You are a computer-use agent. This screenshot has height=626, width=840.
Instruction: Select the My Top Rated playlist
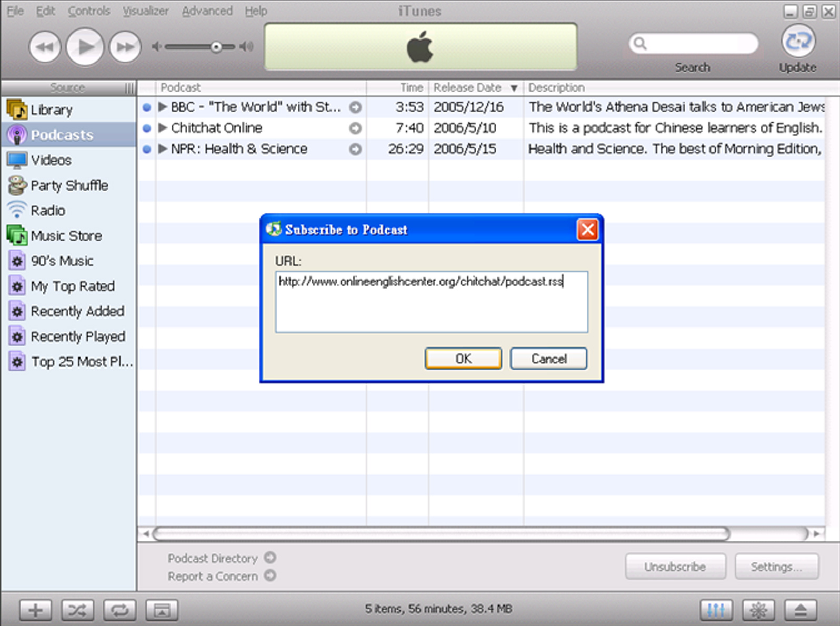point(68,286)
